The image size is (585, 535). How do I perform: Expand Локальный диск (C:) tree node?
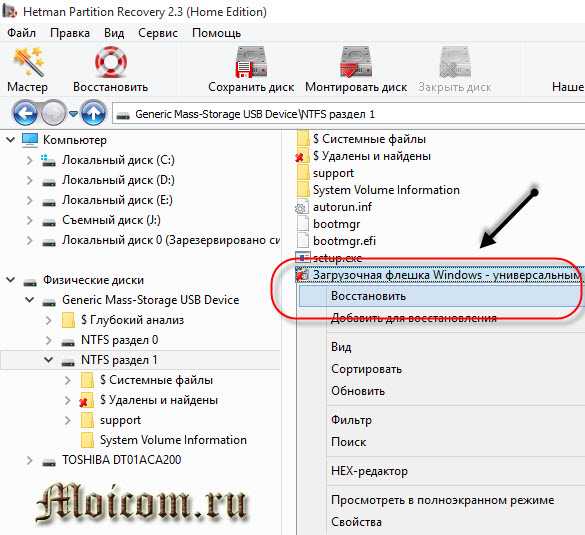(29, 160)
